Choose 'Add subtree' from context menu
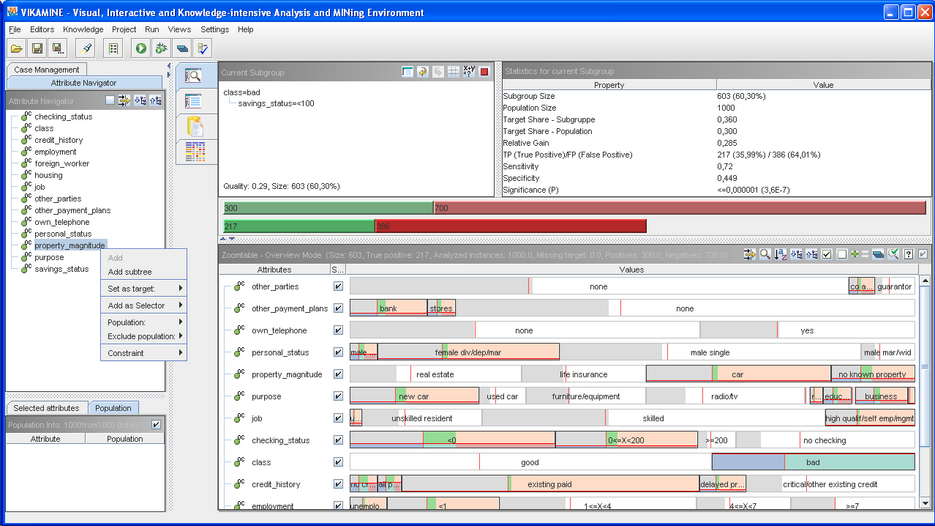 130,272
